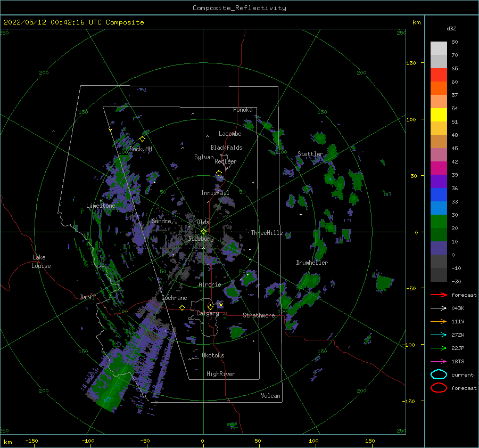Click the cyan 27ZW arrow icon

pyautogui.click(x=439, y=335)
